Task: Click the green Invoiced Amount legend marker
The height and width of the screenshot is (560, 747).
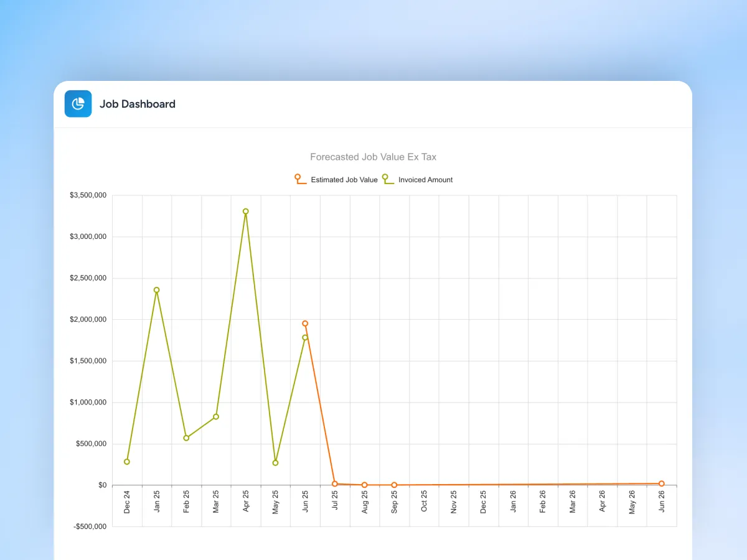Action: pyautogui.click(x=388, y=179)
